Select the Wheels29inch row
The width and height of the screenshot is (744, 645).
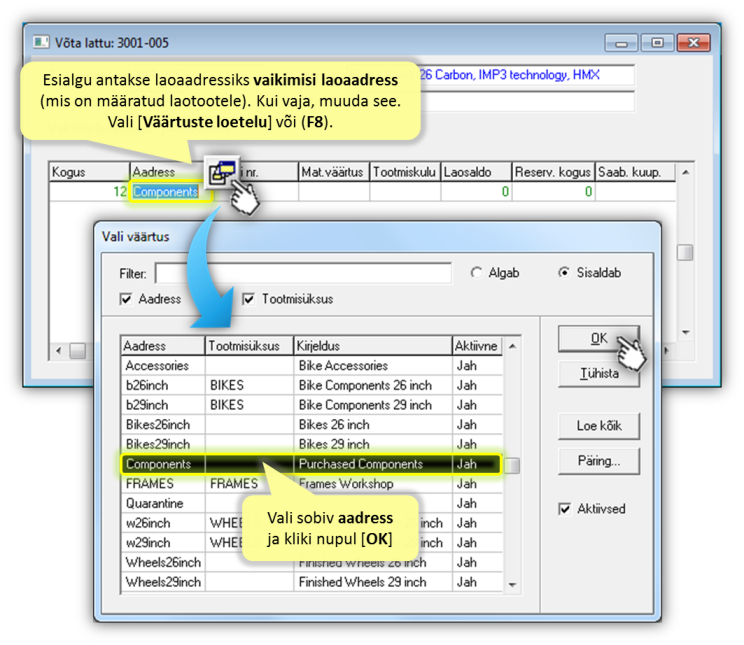tap(312, 582)
